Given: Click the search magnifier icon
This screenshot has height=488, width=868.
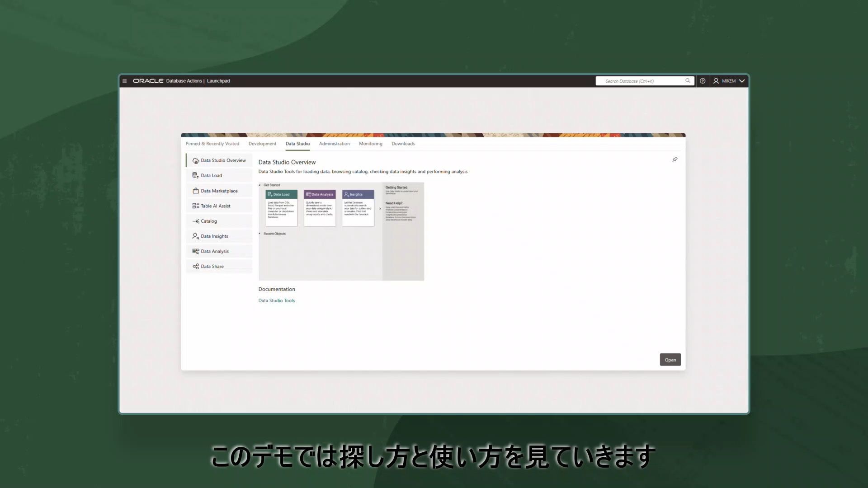Looking at the screenshot, I should coord(688,81).
